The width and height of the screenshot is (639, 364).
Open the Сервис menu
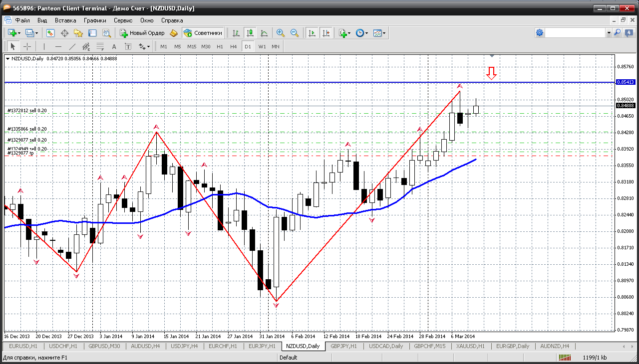coord(123,20)
